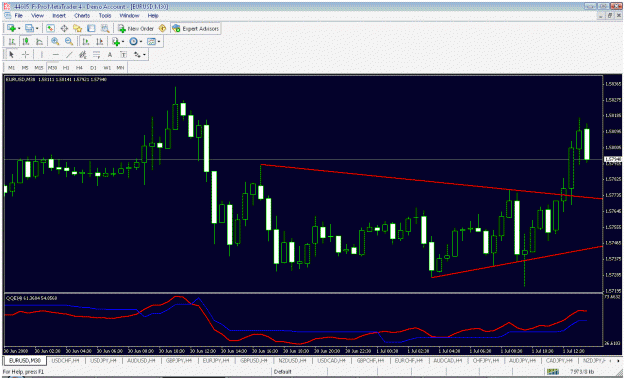625x378 pixels.
Task: Toggle Chart Shift from right border
Action: coord(99,41)
